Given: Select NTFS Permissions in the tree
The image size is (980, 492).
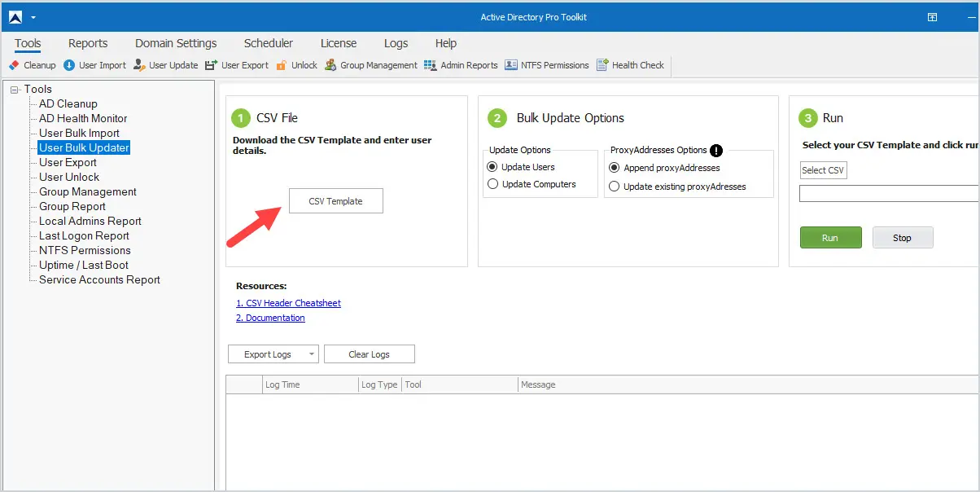Looking at the screenshot, I should 85,251.
